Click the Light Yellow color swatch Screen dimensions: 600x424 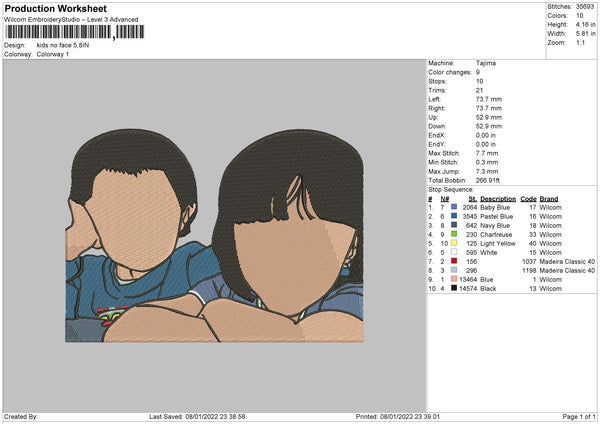tap(454, 243)
